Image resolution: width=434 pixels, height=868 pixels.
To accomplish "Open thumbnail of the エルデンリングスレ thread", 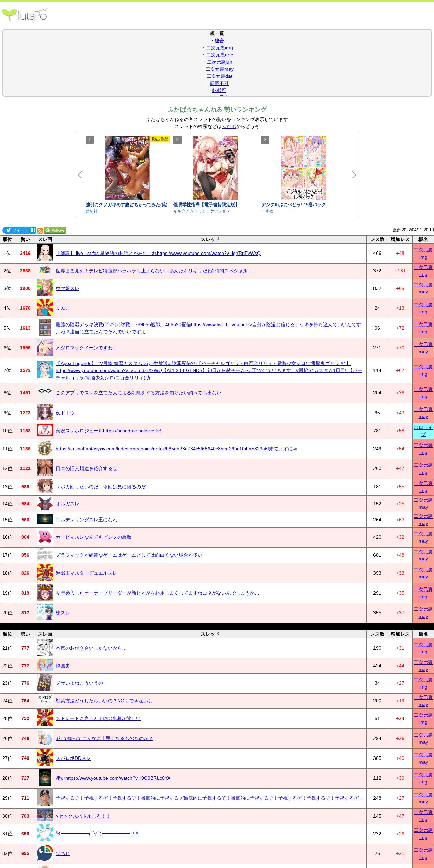I will (45, 520).
